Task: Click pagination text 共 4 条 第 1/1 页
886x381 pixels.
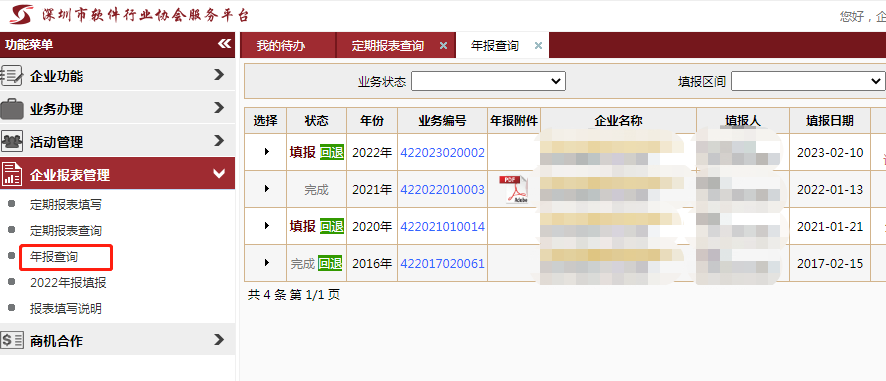Action: 294,295
